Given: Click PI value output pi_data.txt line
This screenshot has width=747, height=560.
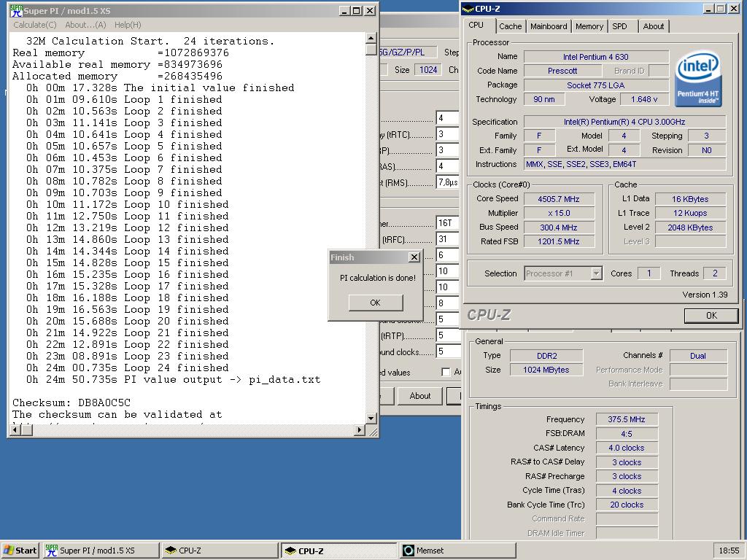Looking at the screenshot, I should pos(174,379).
